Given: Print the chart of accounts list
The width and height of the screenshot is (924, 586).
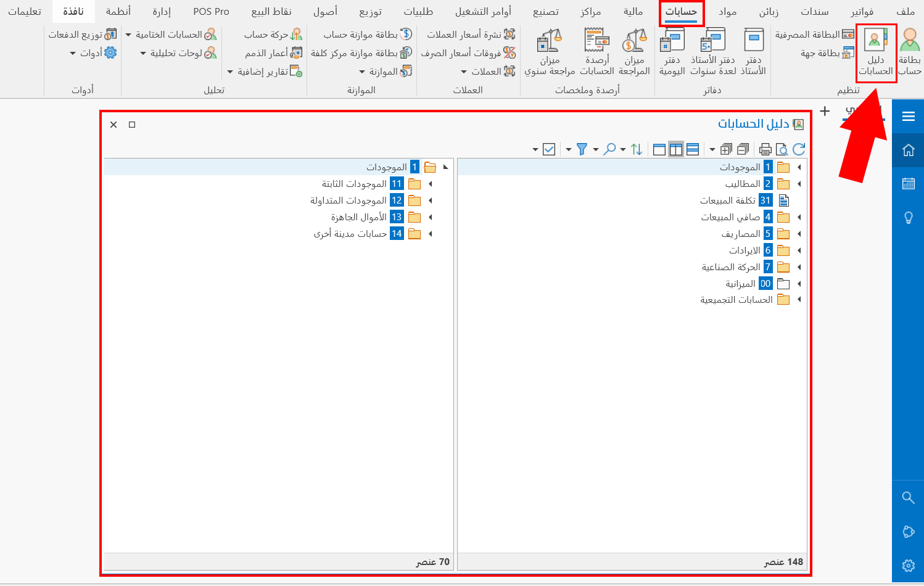Looking at the screenshot, I should click(765, 149).
